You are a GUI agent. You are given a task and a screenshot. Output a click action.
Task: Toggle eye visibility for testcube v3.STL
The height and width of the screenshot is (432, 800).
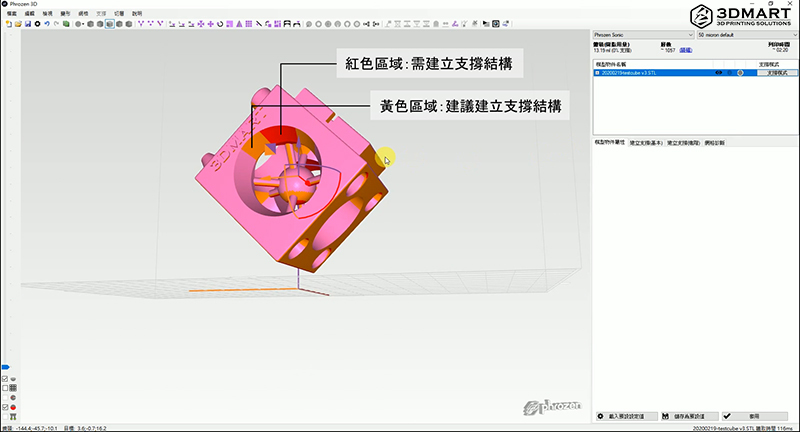pos(718,73)
